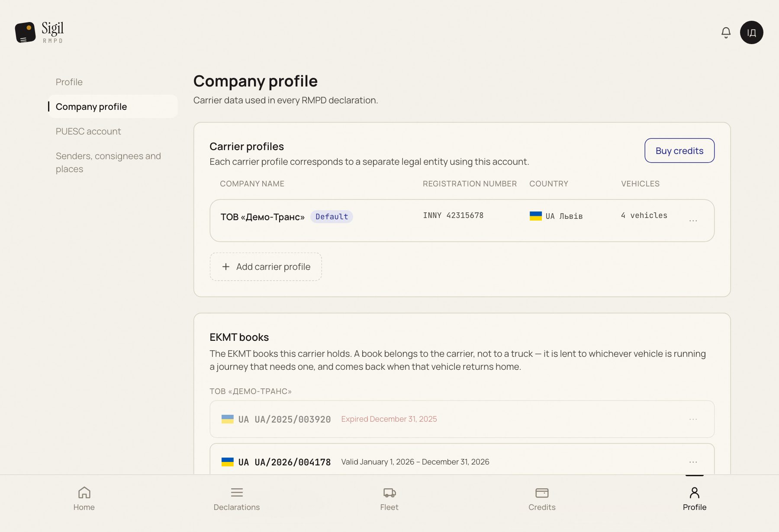Go to Home in bottom navigation

[84, 499]
